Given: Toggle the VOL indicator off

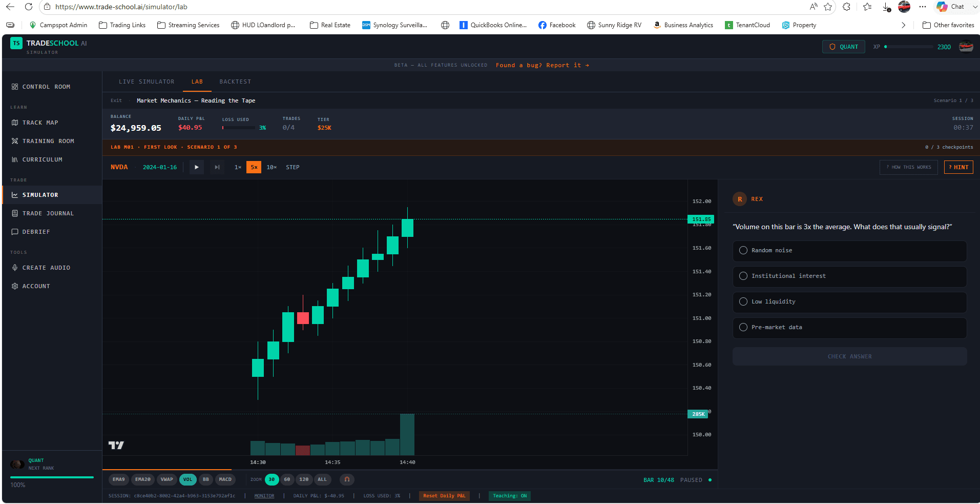Looking at the screenshot, I should [x=187, y=479].
